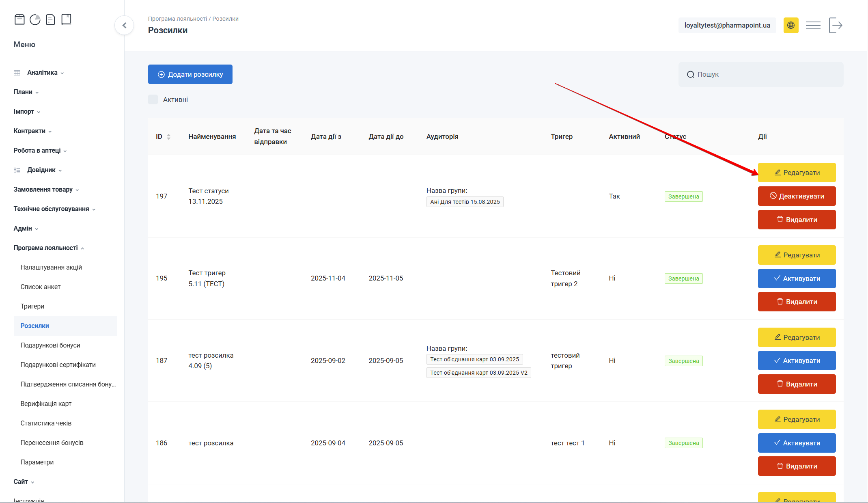Delete mailing 187 using Видалити
Image resolution: width=868 pixels, height=503 pixels.
coord(797,384)
